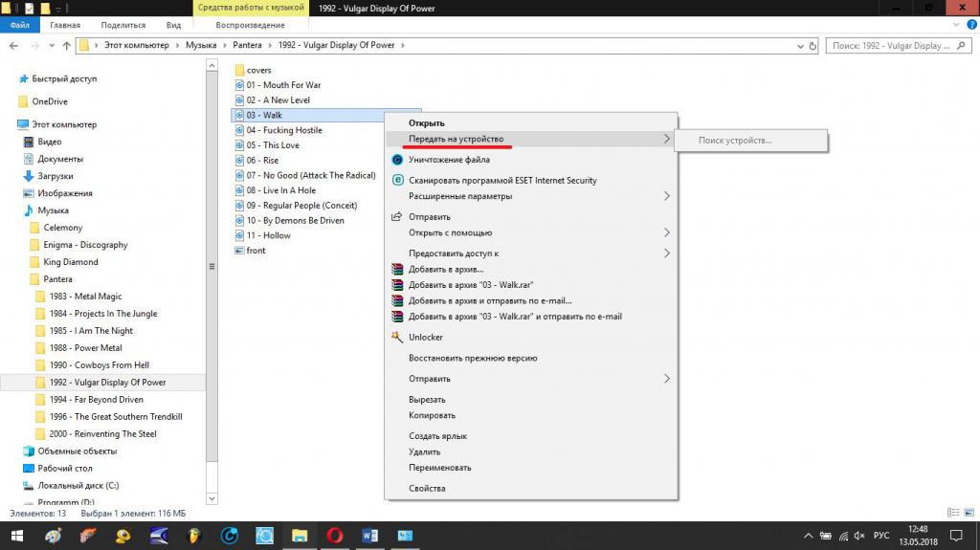
Task: Open the 'Воспроизведение' music tools tab
Action: 250,25
